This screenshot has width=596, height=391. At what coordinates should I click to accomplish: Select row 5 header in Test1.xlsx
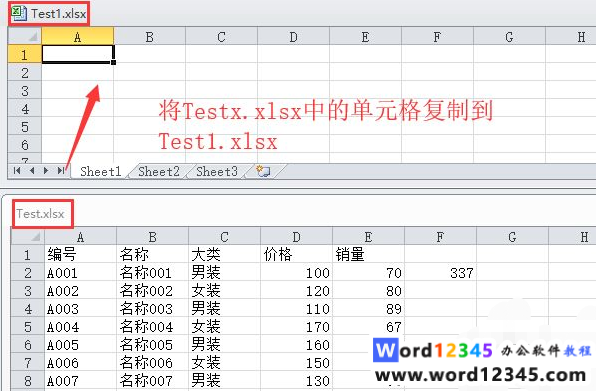[x=25, y=127]
